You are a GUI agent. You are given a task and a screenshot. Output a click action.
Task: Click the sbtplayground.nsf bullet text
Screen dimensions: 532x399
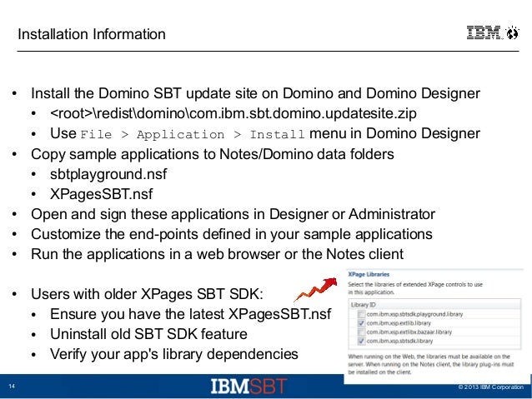click(x=108, y=174)
